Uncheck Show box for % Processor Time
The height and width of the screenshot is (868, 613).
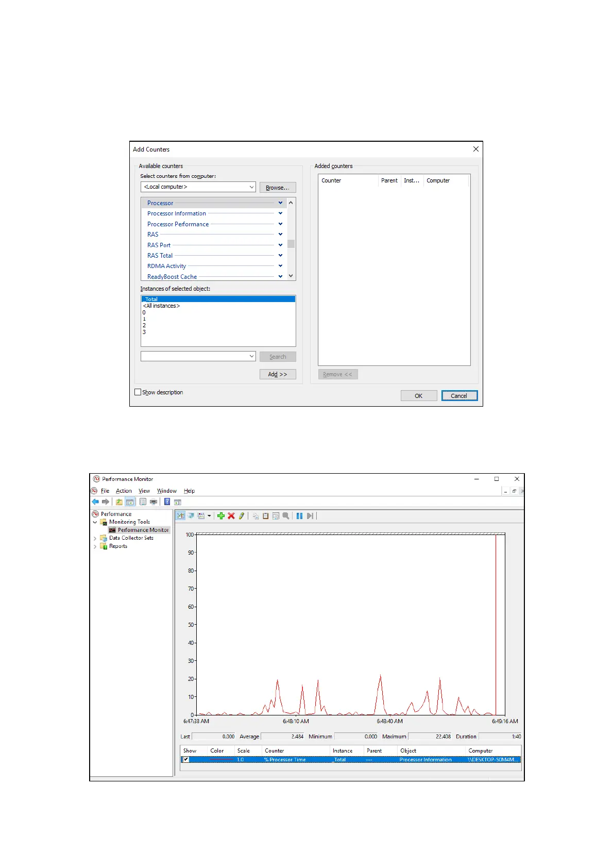click(186, 760)
